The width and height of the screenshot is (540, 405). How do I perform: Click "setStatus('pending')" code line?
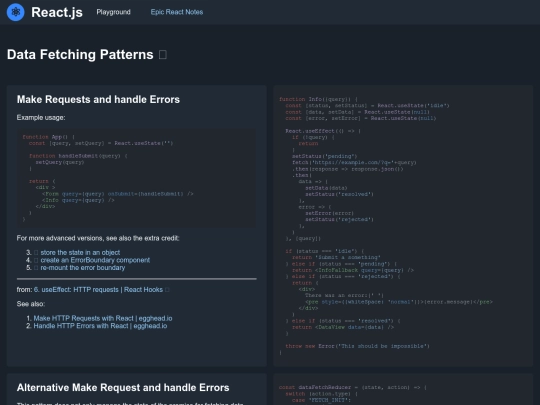[325, 156]
